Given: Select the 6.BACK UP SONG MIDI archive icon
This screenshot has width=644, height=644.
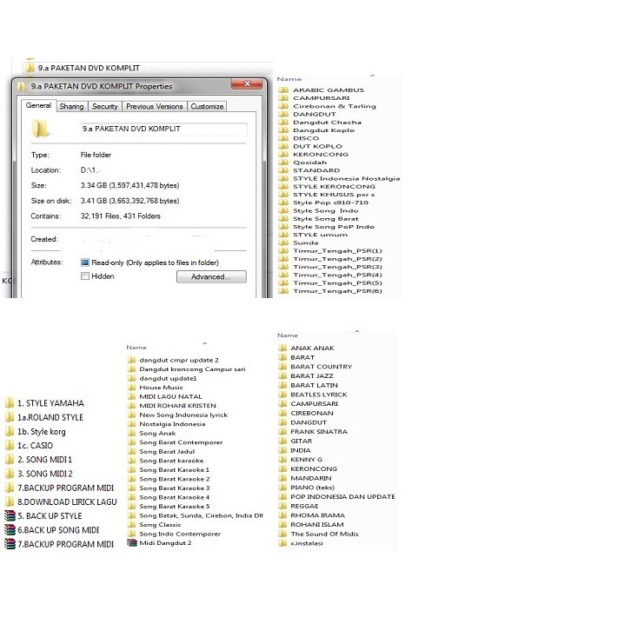Looking at the screenshot, I should (x=10, y=530).
